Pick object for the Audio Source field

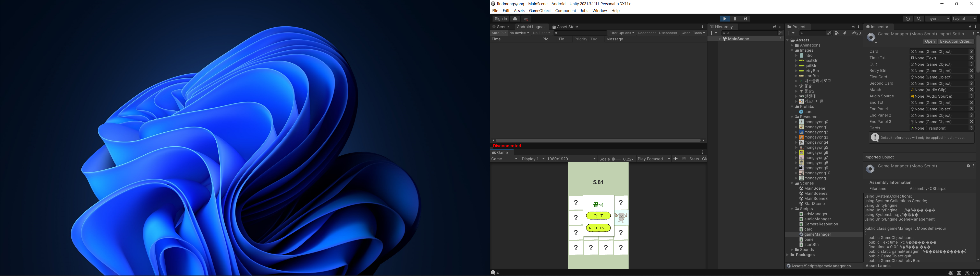pyautogui.click(x=971, y=96)
